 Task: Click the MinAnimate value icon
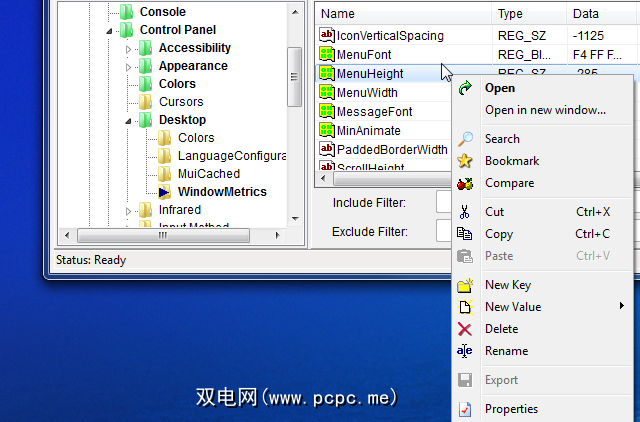(327, 130)
